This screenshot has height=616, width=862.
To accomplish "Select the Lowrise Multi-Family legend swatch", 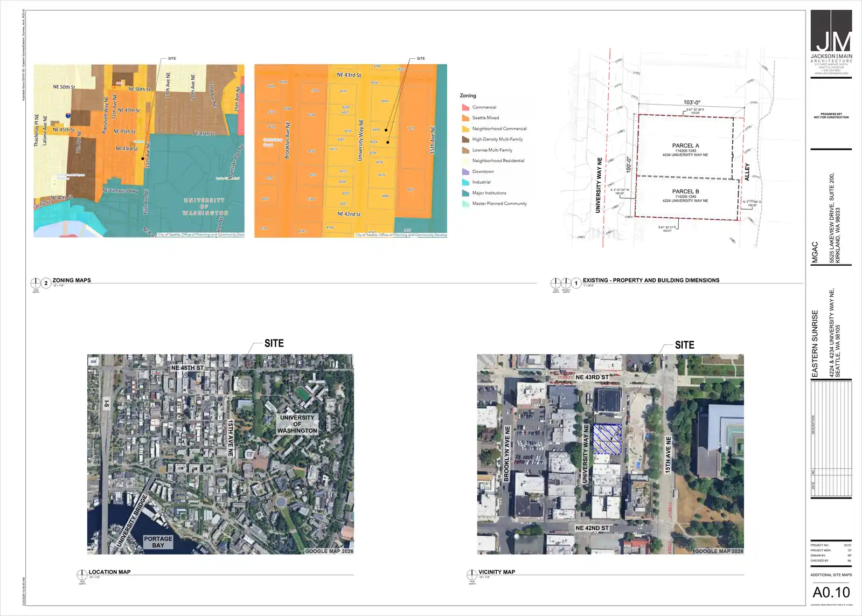I will (x=465, y=150).
